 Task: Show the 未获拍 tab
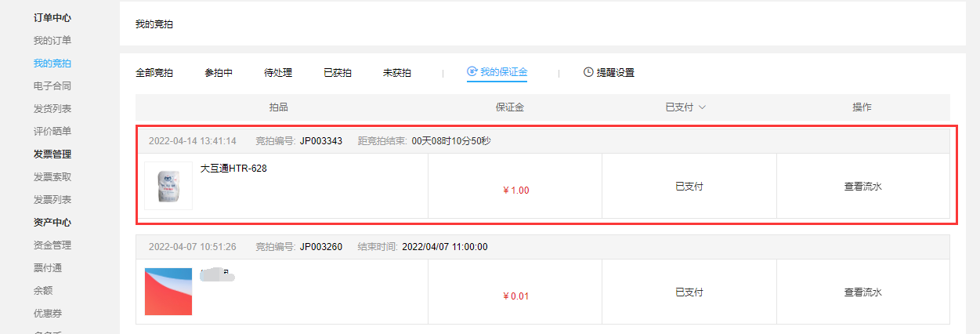[x=397, y=73]
